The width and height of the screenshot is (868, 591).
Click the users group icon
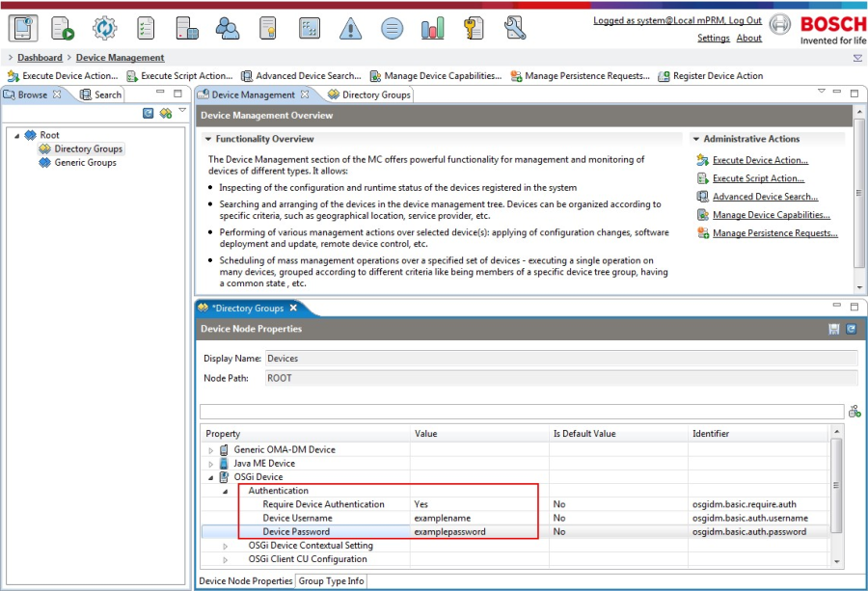coord(228,28)
